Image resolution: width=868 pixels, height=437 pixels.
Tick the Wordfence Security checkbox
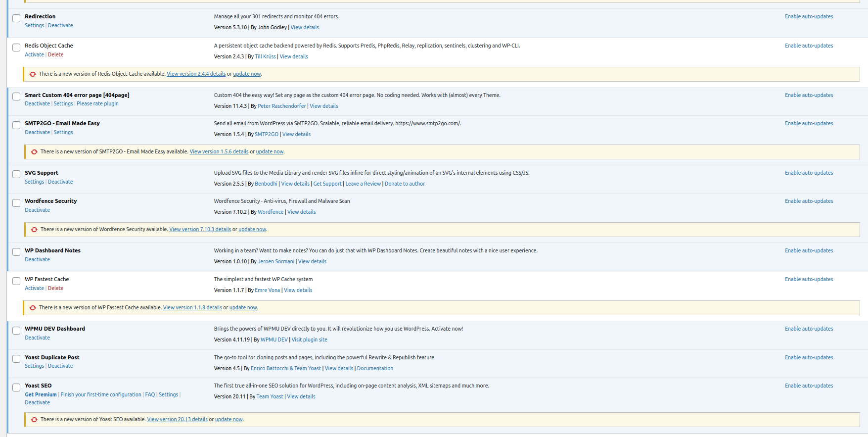pyautogui.click(x=16, y=203)
